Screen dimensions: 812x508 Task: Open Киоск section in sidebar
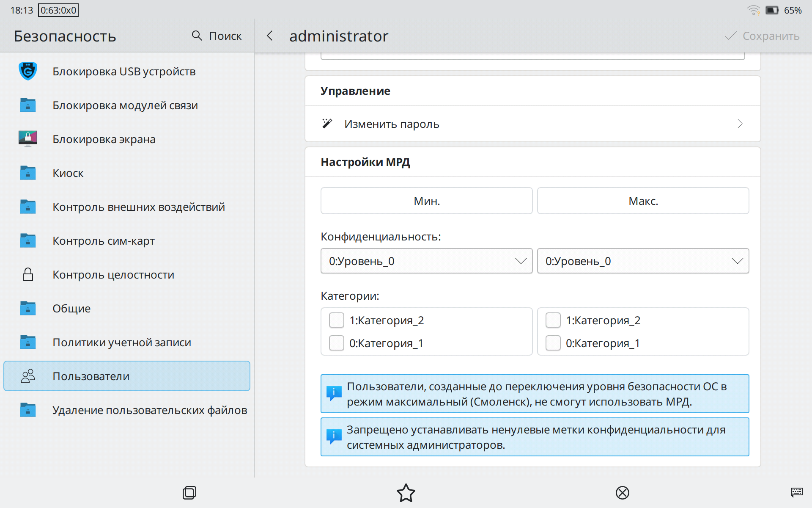tap(68, 173)
